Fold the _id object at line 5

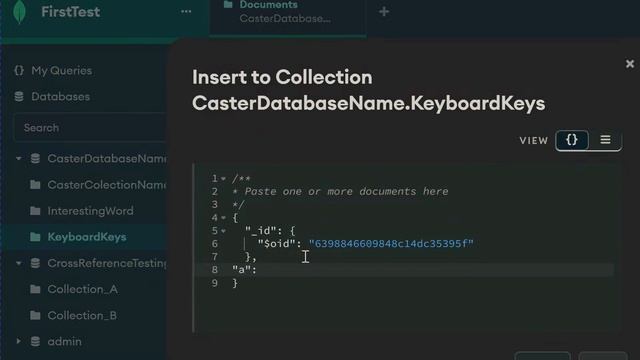(223, 231)
